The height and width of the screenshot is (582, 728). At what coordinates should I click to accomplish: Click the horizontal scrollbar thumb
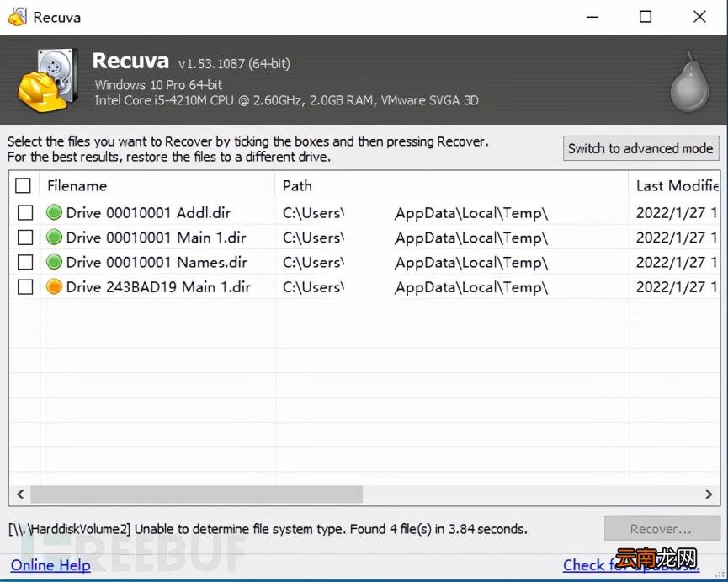point(196,494)
